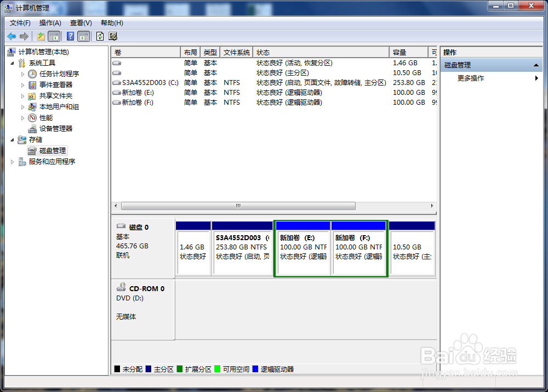
Task: Click 465.76 GB disk size text
Action: pos(133,246)
